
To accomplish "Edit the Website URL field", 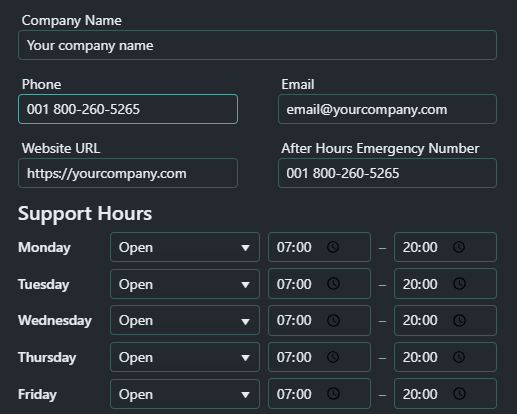I will [128, 173].
